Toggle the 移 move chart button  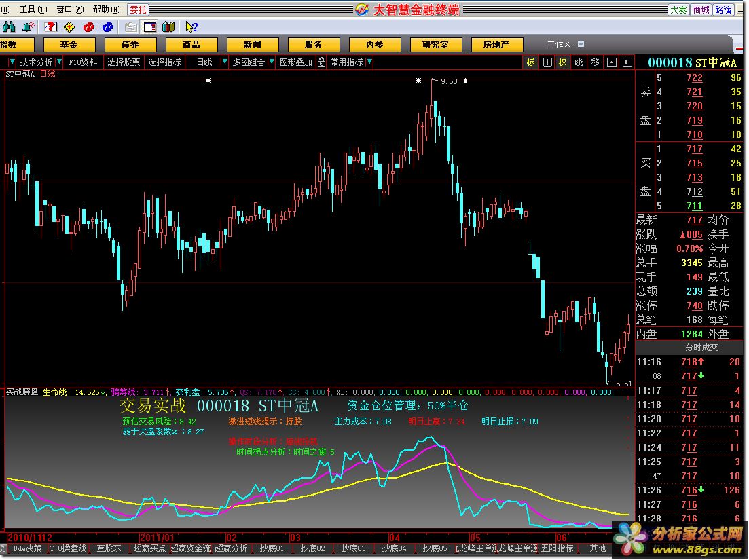[x=595, y=62]
